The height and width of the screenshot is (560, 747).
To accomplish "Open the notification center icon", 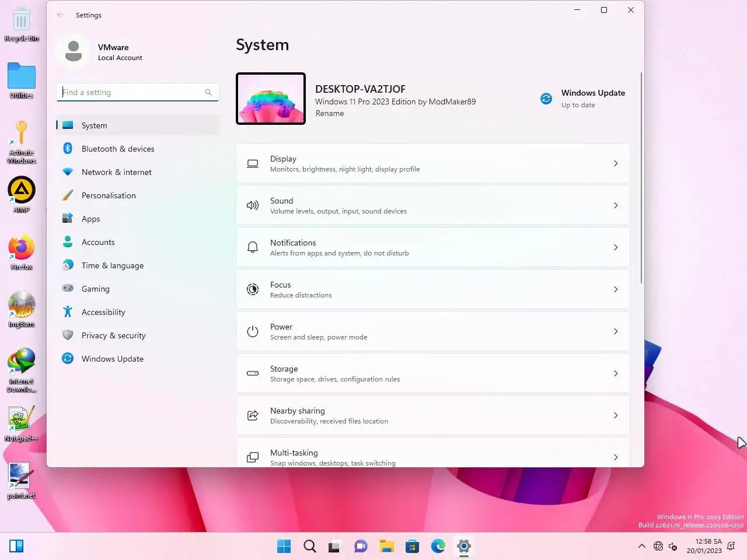I will coord(731,546).
